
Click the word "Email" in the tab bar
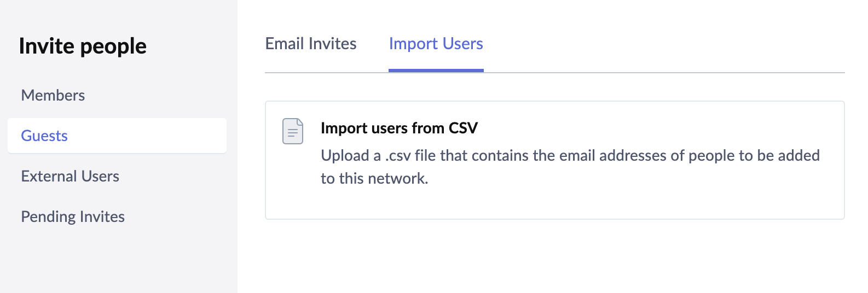tap(285, 44)
